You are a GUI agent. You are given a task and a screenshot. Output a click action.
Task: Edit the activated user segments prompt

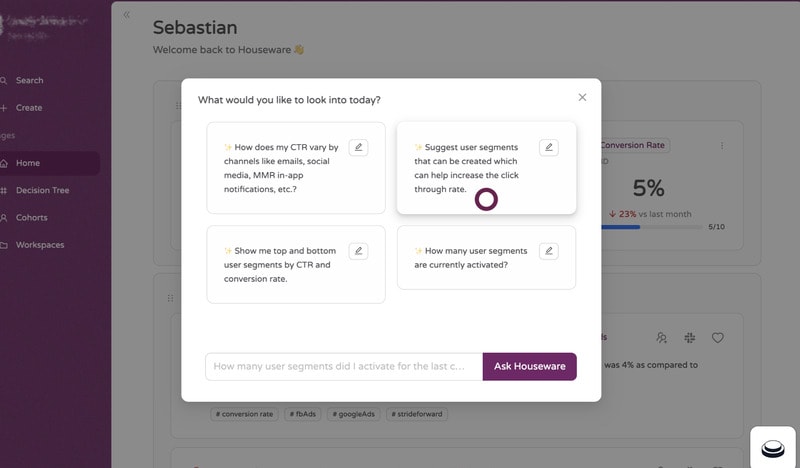pyautogui.click(x=548, y=251)
